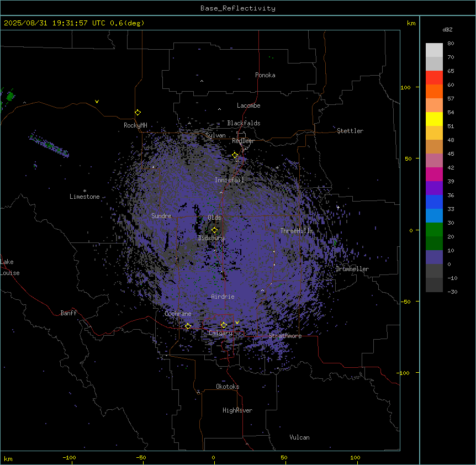Select the bright green 20-30 dBZ swatch
476x465 pixels.
point(434,230)
